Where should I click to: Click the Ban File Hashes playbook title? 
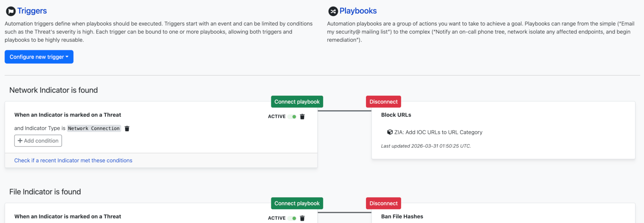click(x=402, y=216)
